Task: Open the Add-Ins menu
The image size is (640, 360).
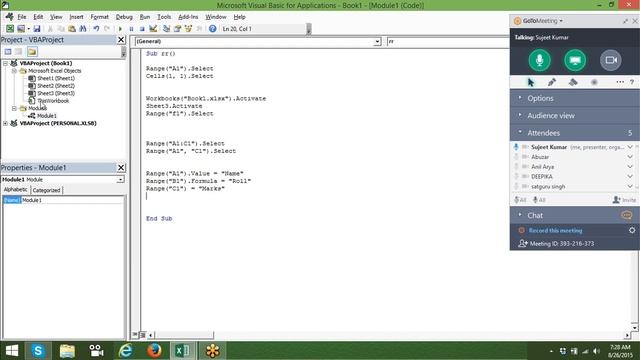Action: [x=188, y=17]
